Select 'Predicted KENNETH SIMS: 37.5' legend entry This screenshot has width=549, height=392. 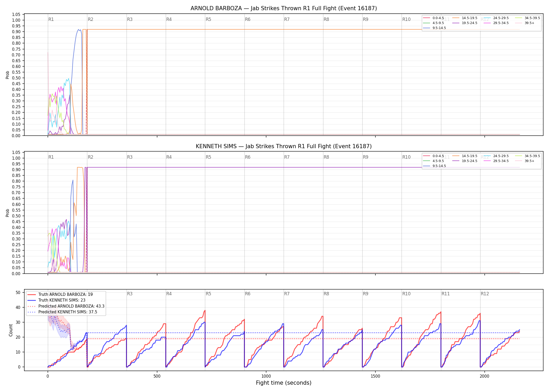[x=68, y=312]
